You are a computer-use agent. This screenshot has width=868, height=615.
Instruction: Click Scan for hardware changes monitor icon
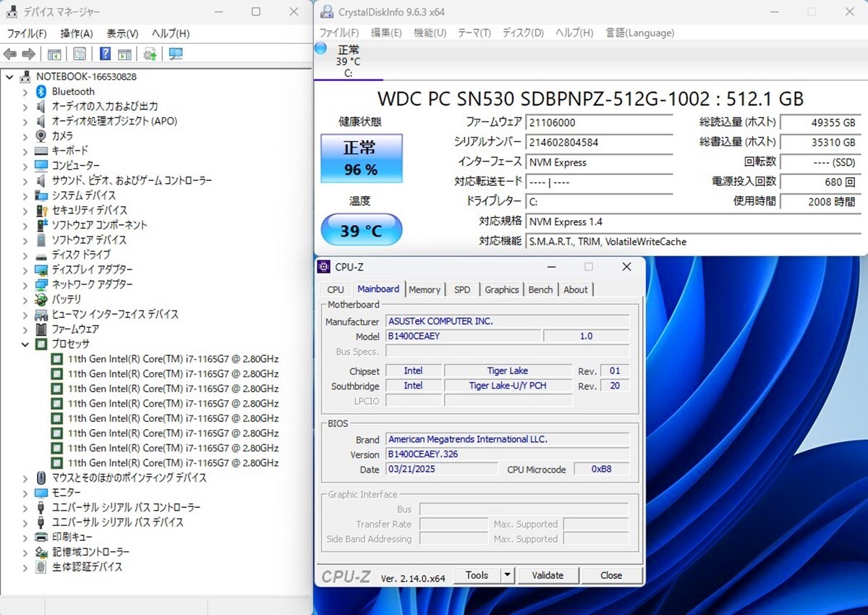175,54
